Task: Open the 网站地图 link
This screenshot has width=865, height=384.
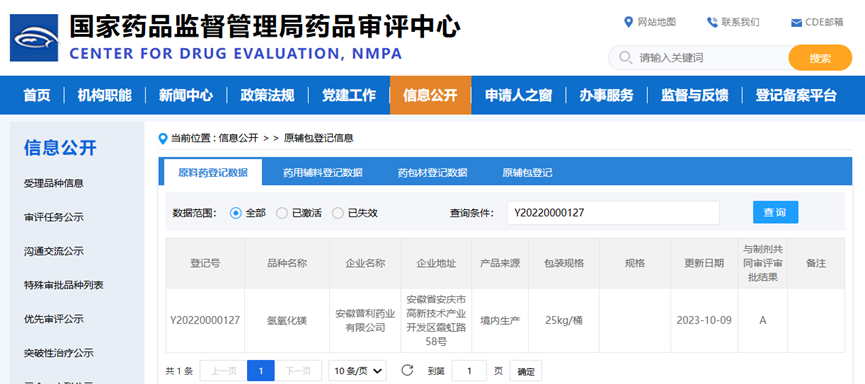Action: pyautogui.click(x=656, y=22)
